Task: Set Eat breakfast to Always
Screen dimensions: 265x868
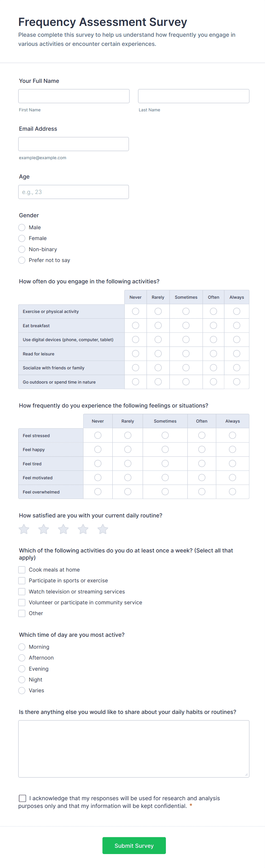Action: (x=237, y=325)
